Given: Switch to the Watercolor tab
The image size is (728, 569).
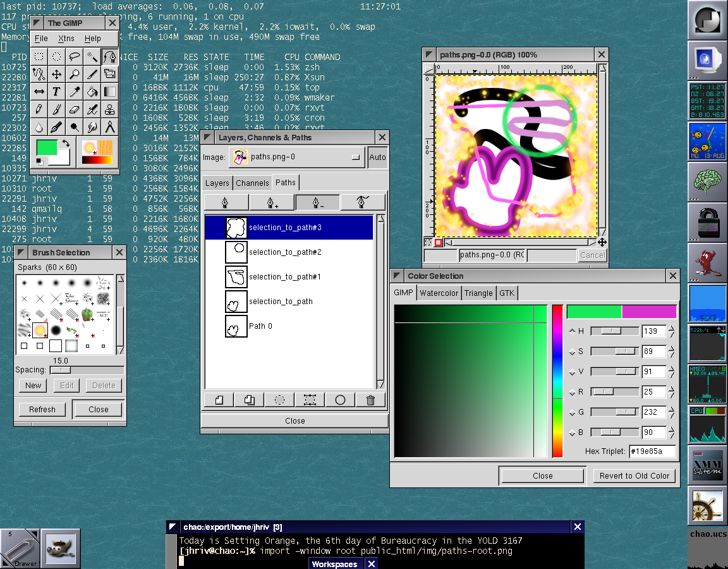Looking at the screenshot, I should [439, 293].
